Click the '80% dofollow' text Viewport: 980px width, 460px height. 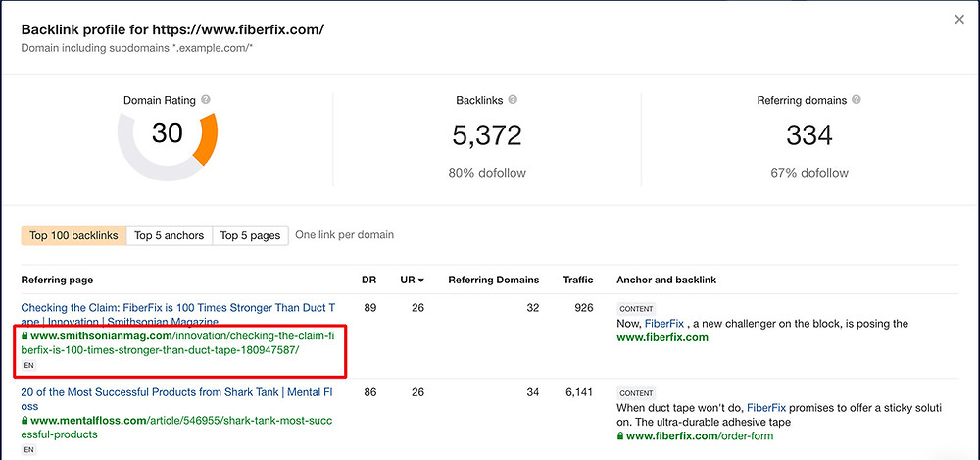[487, 173]
